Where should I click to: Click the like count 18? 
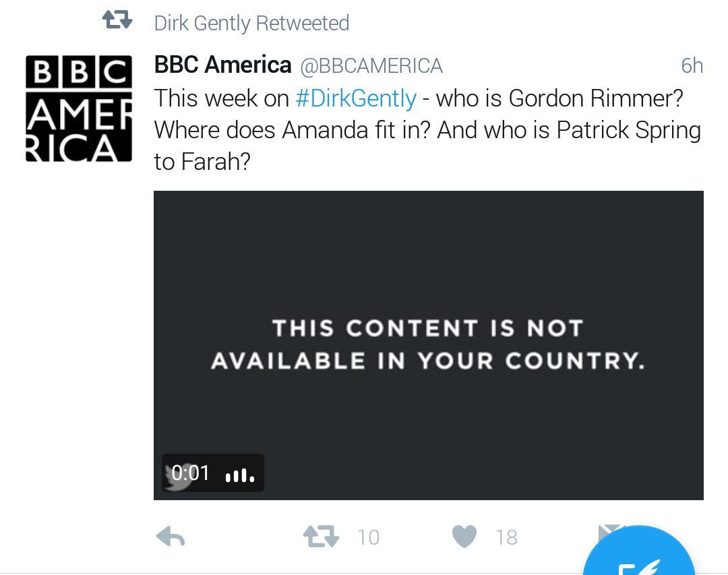click(506, 537)
